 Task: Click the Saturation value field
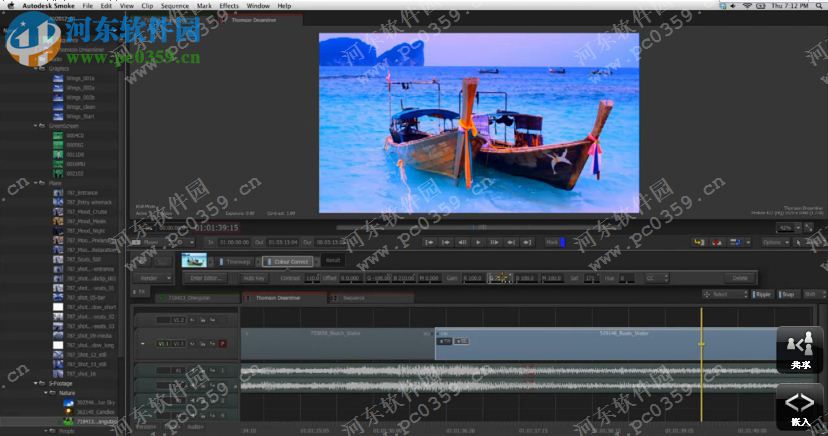pyautogui.click(x=590, y=278)
